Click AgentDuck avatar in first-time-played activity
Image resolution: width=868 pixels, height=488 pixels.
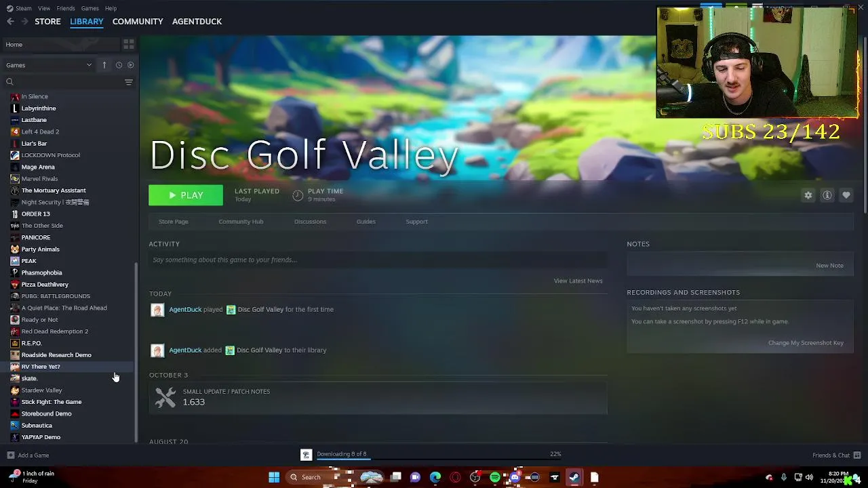(x=157, y=310)
